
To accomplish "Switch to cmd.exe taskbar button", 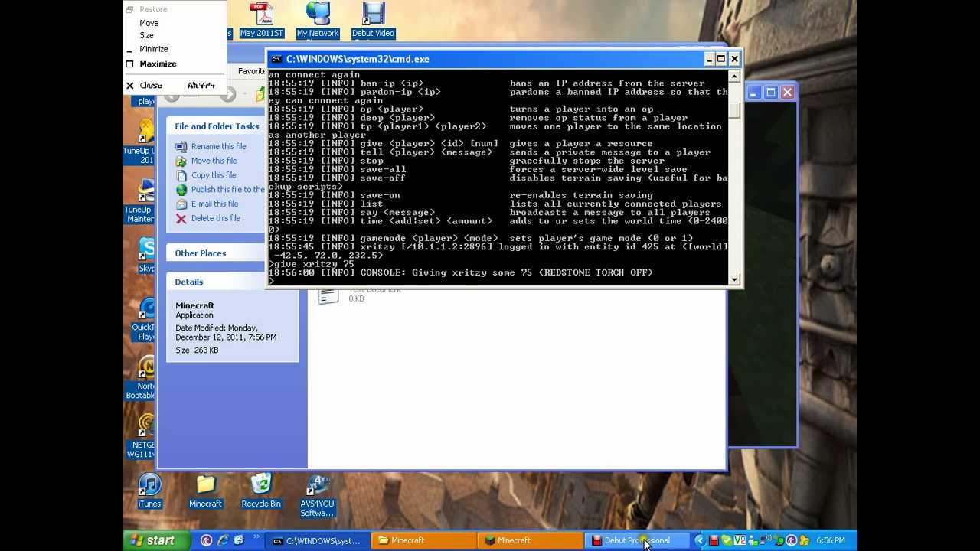I will click(316, 540).
